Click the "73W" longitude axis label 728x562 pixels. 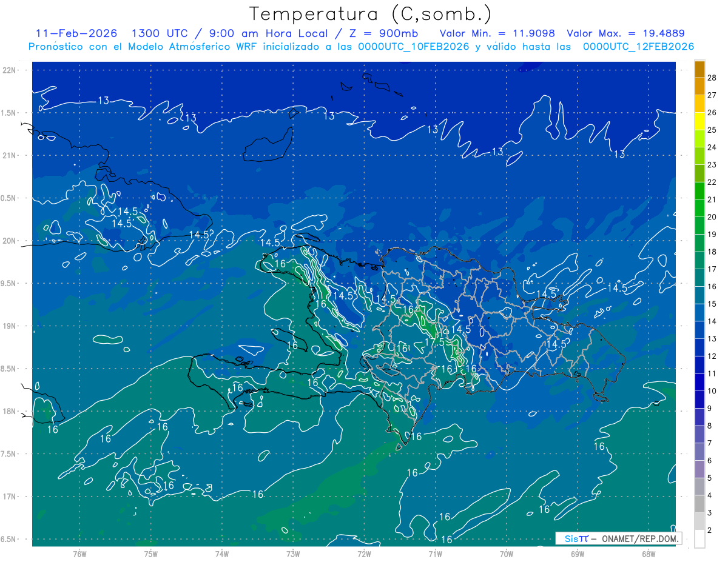(x=293, y=554)
